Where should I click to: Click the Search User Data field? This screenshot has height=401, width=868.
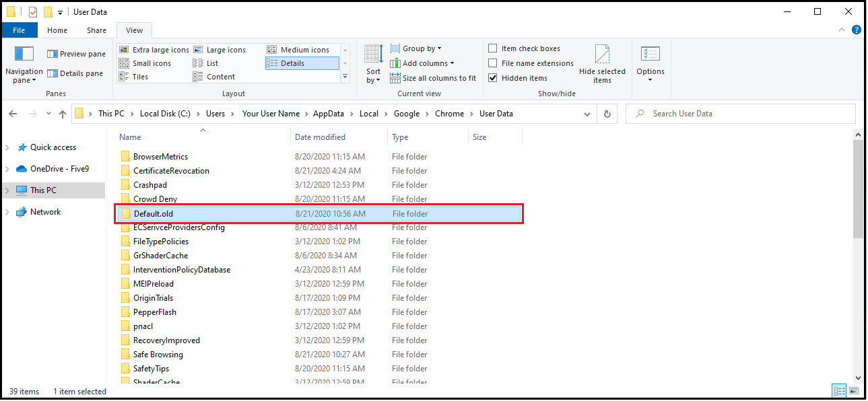tap(741, 114)
